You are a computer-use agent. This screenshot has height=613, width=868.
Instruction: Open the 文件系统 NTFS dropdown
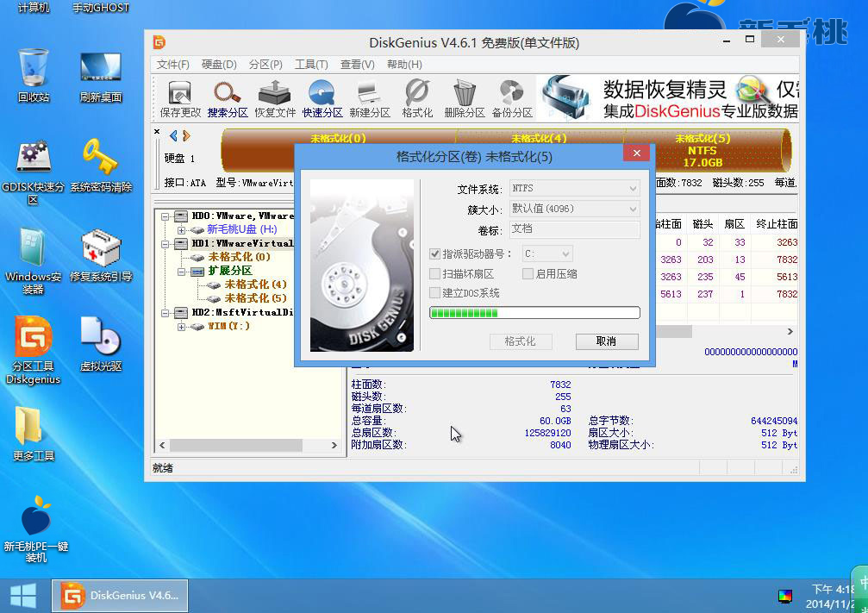tap(575, 188)
